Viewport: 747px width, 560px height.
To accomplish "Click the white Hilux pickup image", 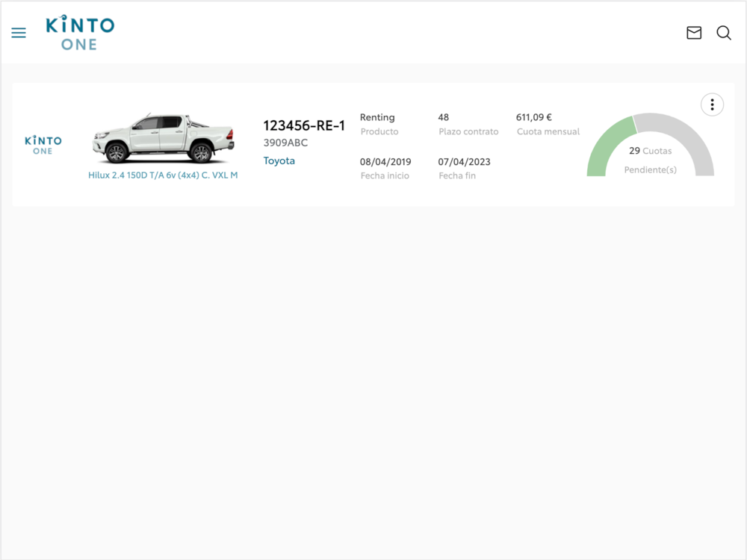I will (163, 139).
